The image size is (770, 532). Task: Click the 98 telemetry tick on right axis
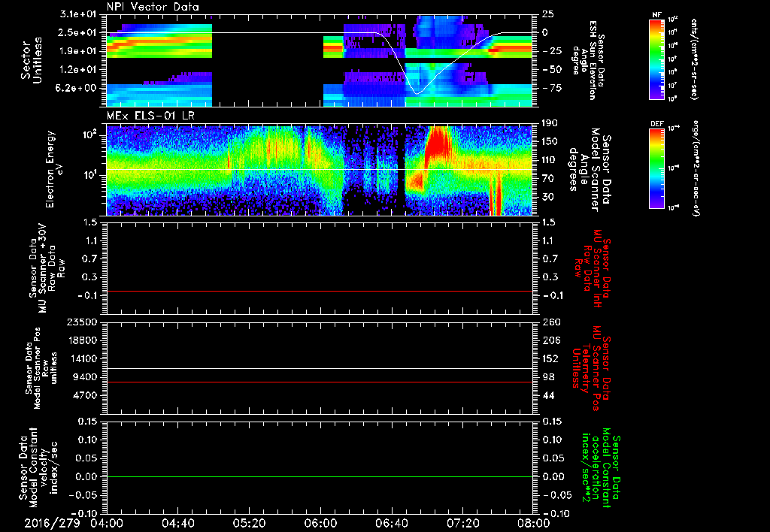click(x=548, y=377)
